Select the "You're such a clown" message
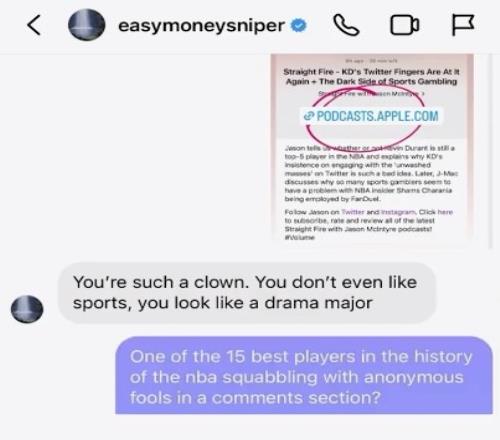The height and width of the screenshot is (440, 500). [x=247, y=293]
